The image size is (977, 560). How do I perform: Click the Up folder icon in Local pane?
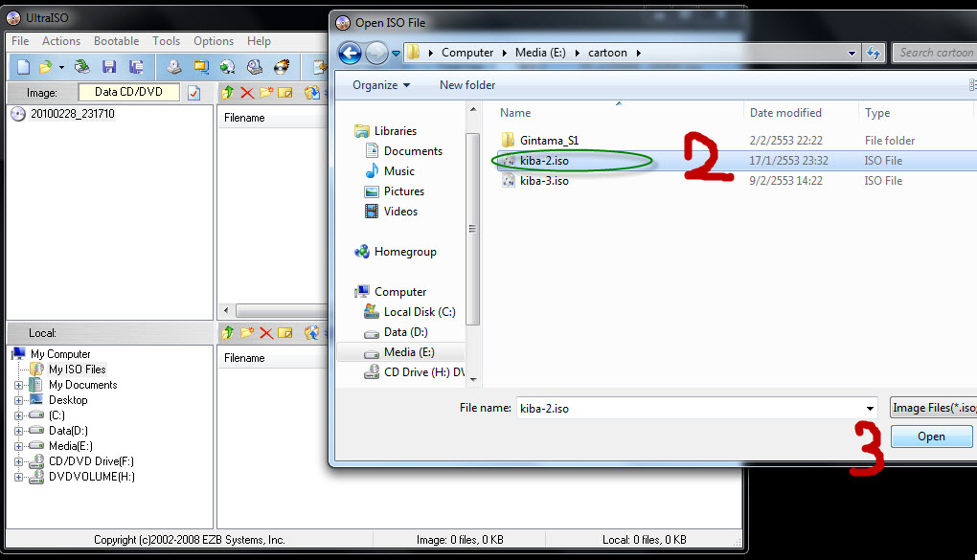coord(227,332)
